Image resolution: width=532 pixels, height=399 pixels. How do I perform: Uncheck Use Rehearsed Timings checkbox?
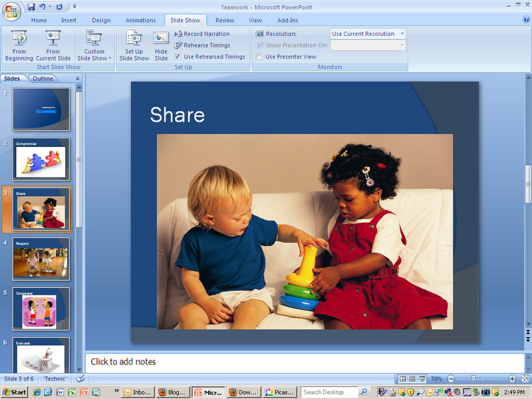178,57
